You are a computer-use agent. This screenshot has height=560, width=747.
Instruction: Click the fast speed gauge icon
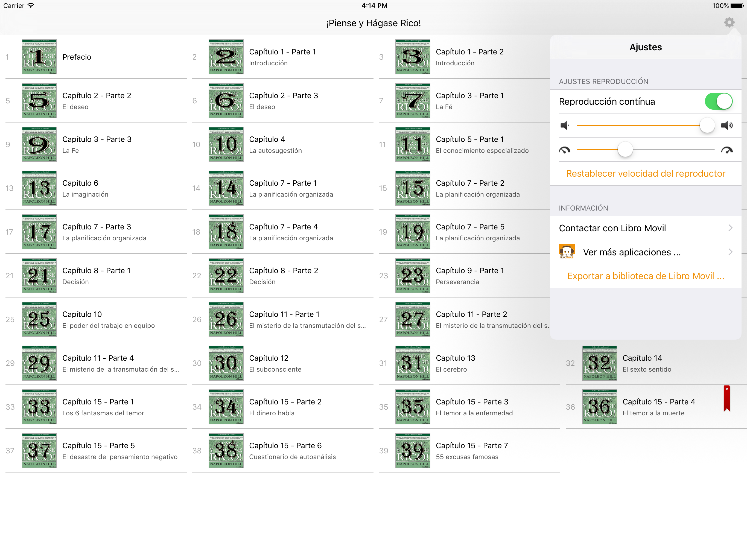[x=727, y=150]
